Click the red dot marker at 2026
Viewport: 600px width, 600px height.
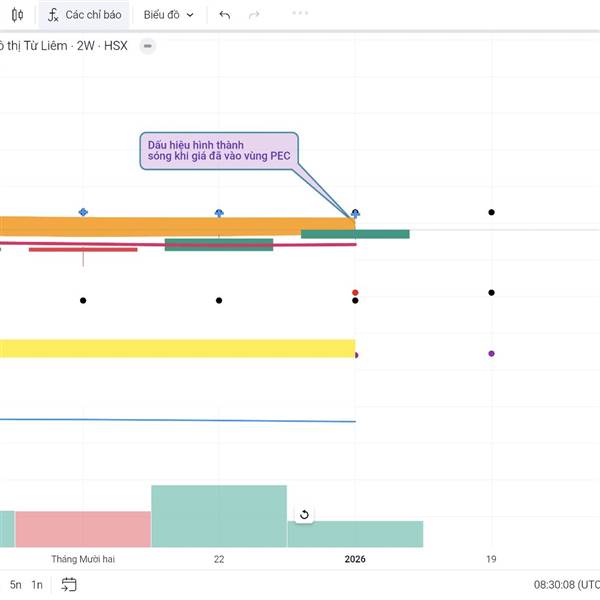(x=355, y=293)
